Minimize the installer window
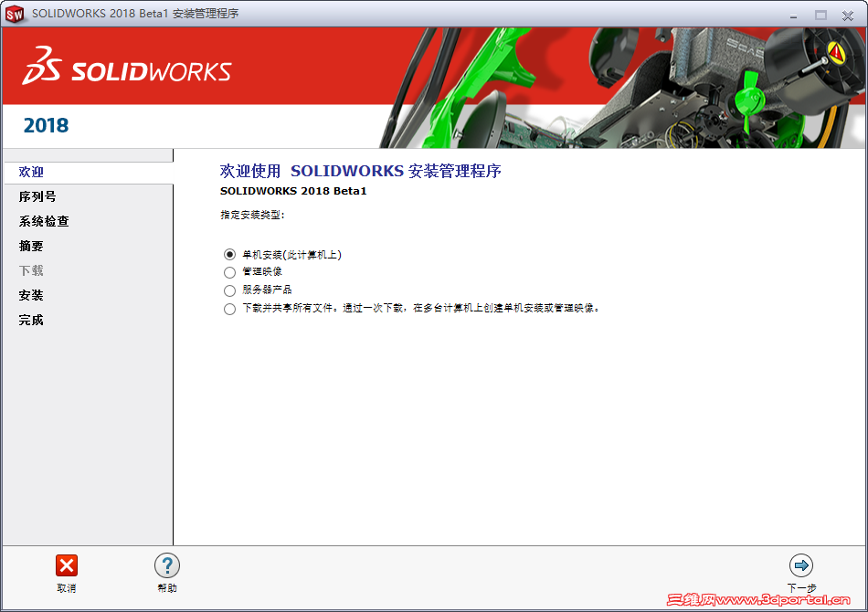Screen dimensions: 868x612 (x=793, y=16)
